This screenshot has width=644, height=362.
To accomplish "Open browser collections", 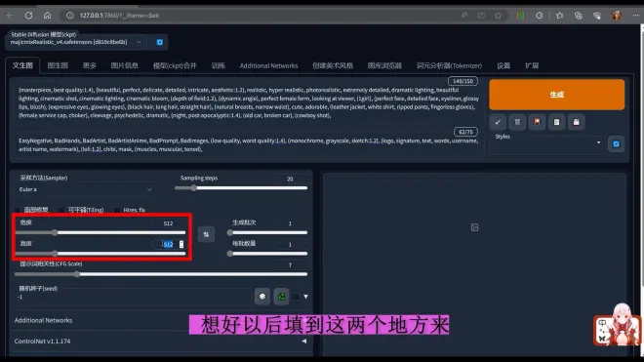I will [579, 16].
